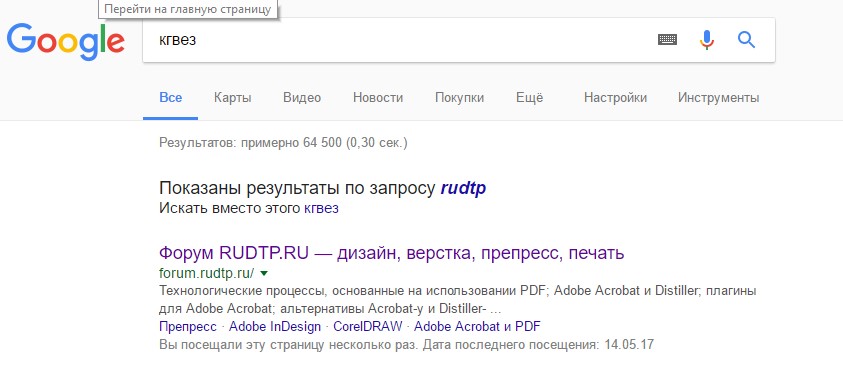Open the CorelDRAW sitelink
Image resolution: width=843 pixels, height=365 pixels.
click(368, 327)
